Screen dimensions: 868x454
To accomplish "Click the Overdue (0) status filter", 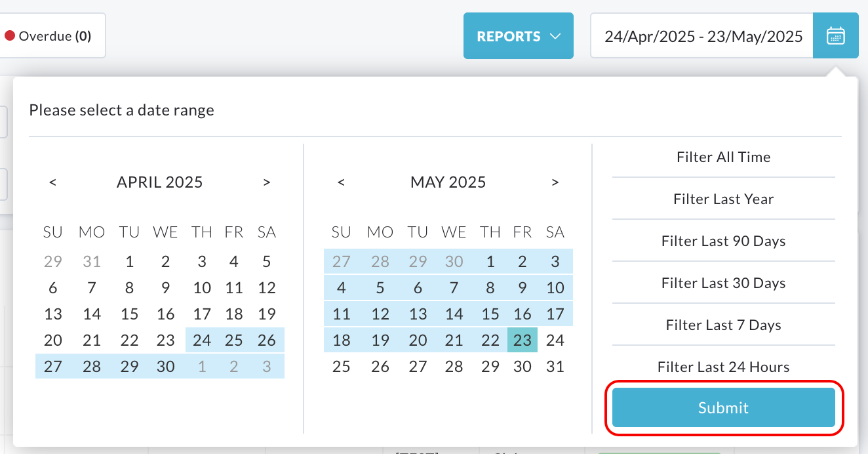I will click(x=49, y=36).
